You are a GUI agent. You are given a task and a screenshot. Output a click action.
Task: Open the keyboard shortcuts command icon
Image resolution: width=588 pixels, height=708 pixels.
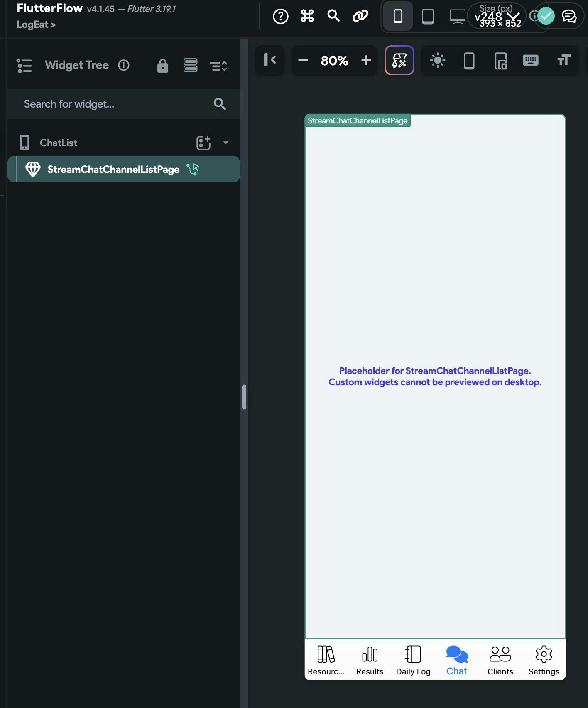click(307, 16)
